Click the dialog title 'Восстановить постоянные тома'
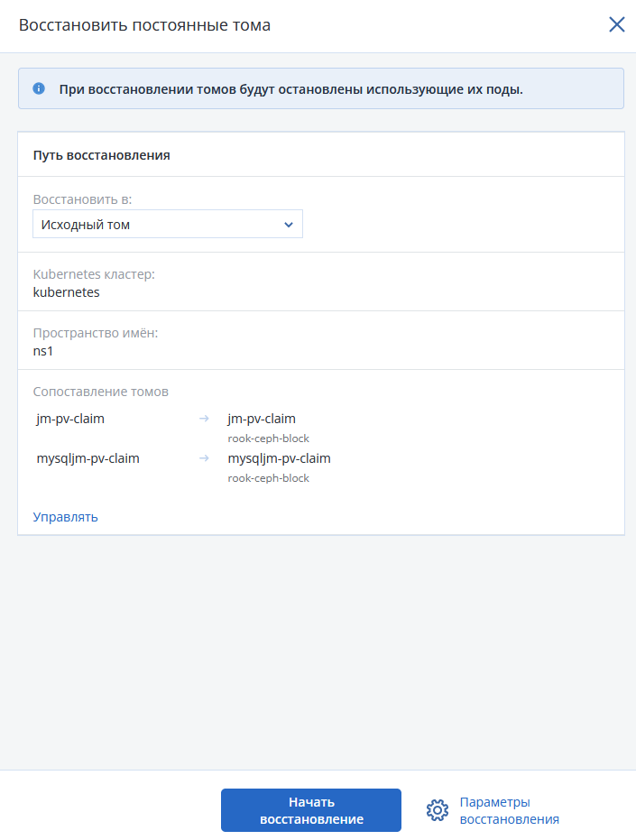 tap(144, 25)
